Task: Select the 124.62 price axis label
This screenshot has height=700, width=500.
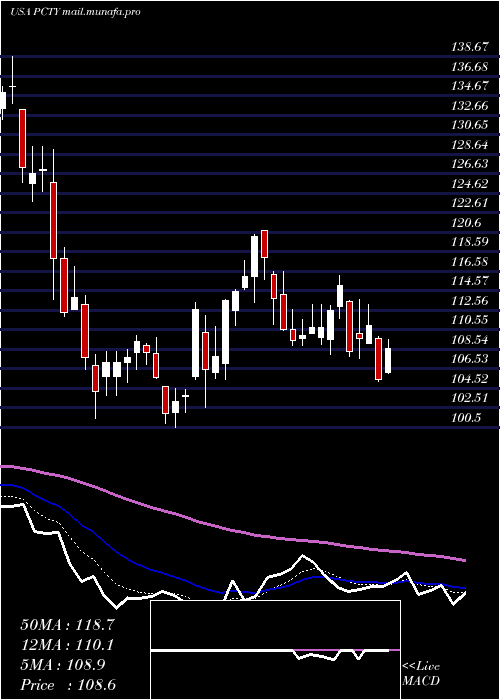Action: (470, 183)
